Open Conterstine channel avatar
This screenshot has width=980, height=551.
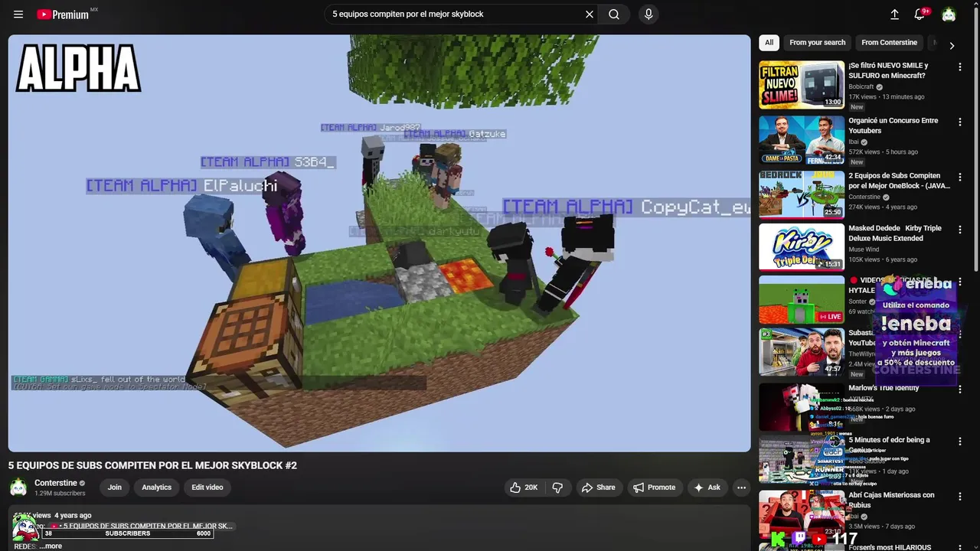(x=18, y=487)
